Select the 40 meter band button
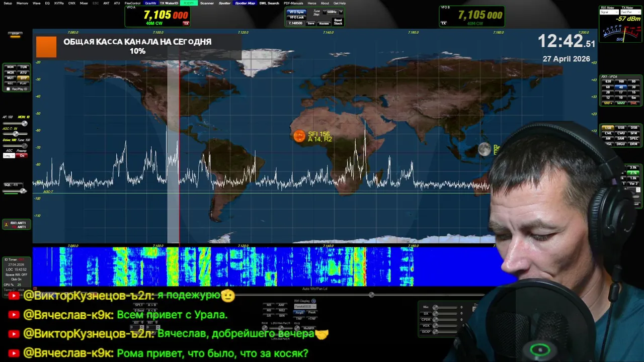Image resolution: width=644 pixels, height=362 pixels. [621, 87]
